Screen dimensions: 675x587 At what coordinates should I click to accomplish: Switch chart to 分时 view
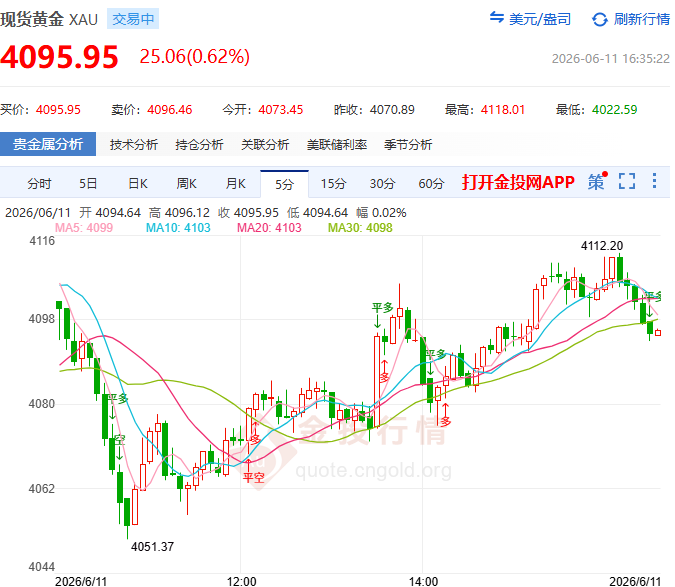pos(39,184)
